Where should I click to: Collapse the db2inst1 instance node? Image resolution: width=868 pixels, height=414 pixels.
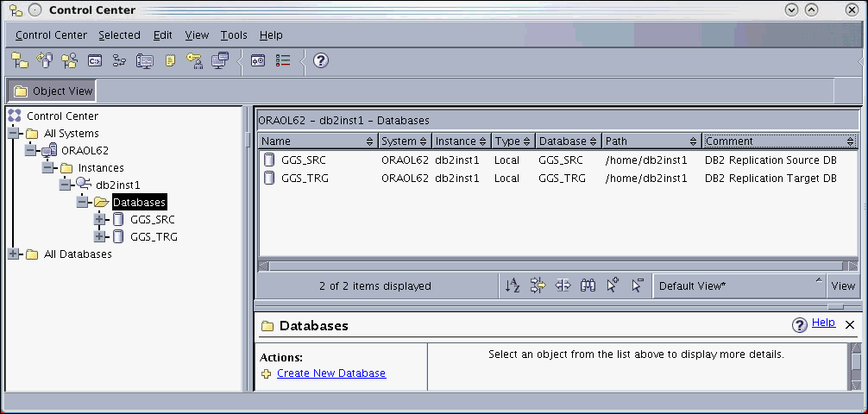[x=66, y=185]
